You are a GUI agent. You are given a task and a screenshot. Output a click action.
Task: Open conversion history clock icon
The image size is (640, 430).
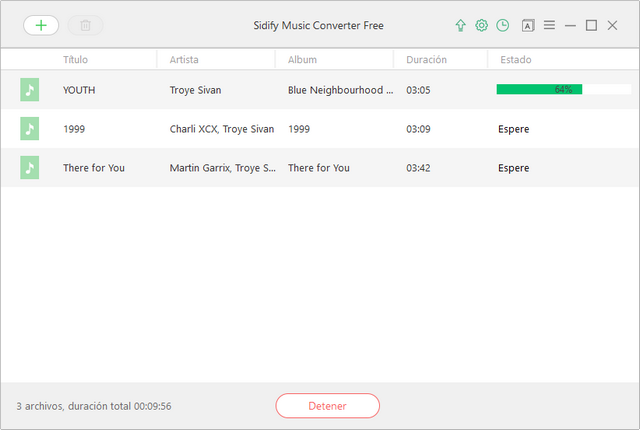pyautogui.click(x=502, y=25)
